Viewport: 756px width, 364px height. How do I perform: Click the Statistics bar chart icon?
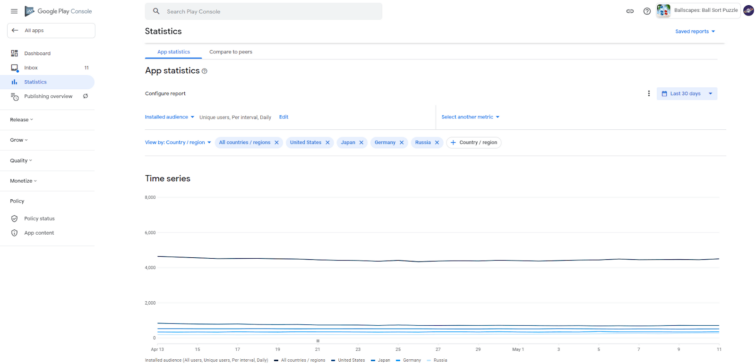pyautogui.click(x=14, y=82)
